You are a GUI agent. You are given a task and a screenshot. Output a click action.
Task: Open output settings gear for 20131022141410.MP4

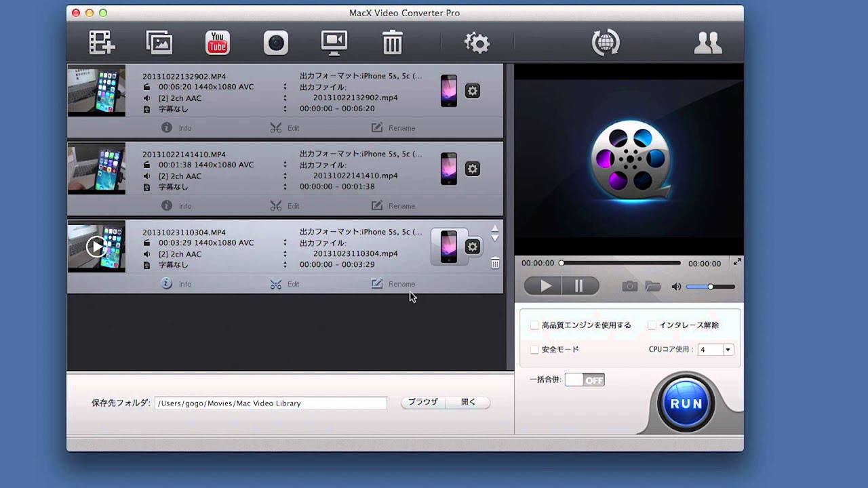coord(473,169)
